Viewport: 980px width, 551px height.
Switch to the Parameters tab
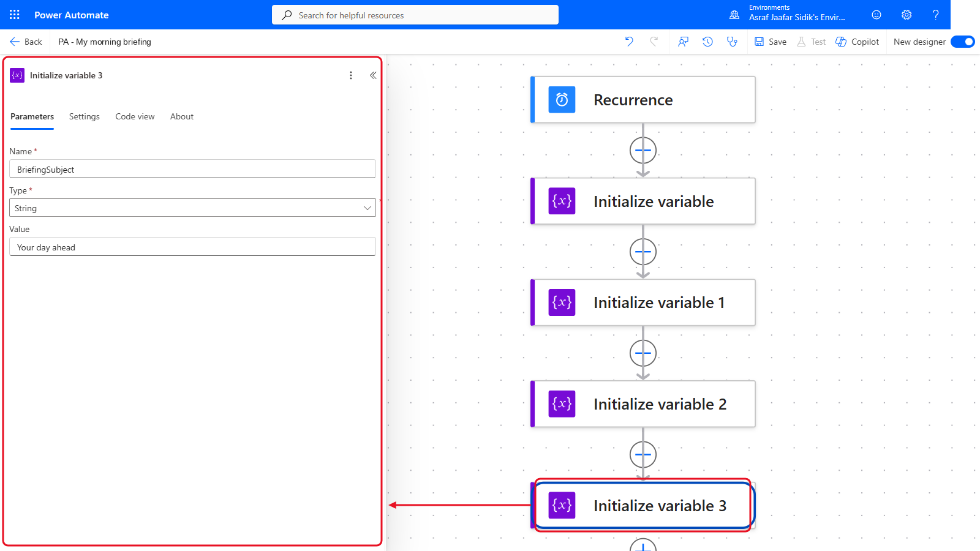32,116
